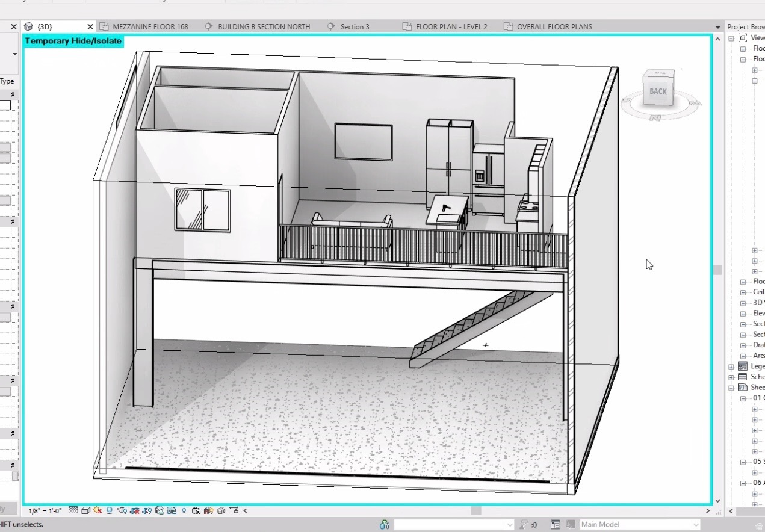Click BACK face on the ViewCube

click(x=658, y=91)
